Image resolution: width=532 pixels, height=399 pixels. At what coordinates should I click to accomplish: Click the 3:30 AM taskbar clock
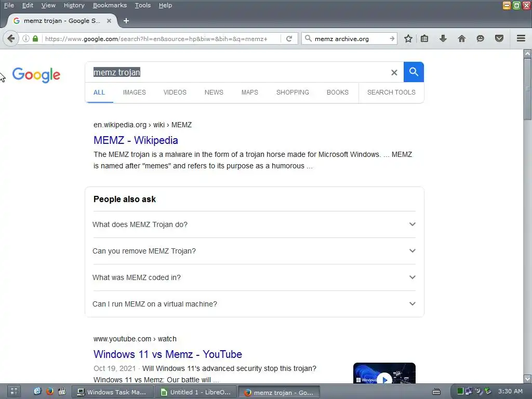[x=510, y=391]
